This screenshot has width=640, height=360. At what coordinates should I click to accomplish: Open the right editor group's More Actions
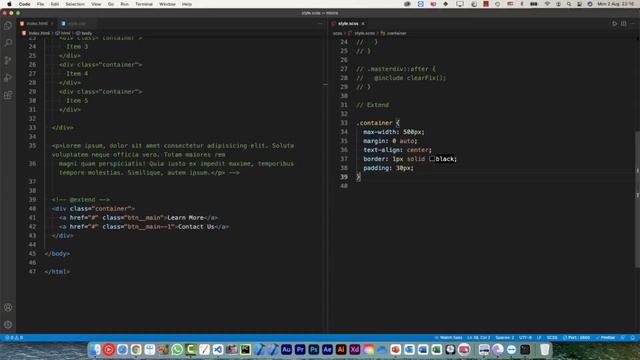tap(633, 24)
